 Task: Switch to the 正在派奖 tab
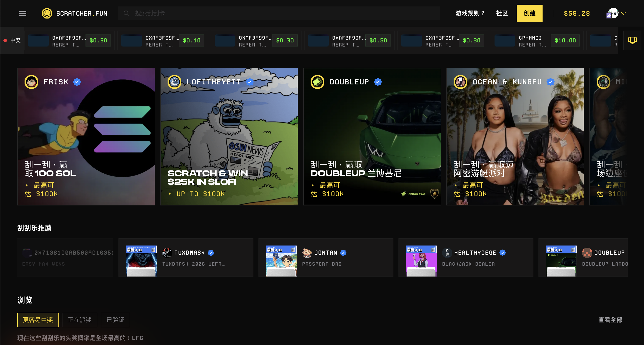[x=79, y=320]
